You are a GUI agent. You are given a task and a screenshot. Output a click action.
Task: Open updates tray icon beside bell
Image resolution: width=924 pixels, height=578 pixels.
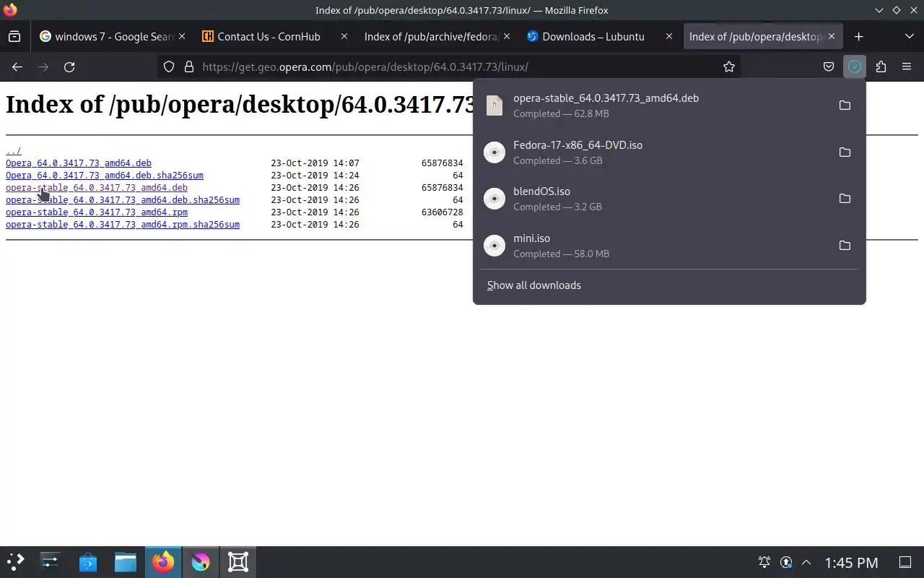tap(786, 562)
